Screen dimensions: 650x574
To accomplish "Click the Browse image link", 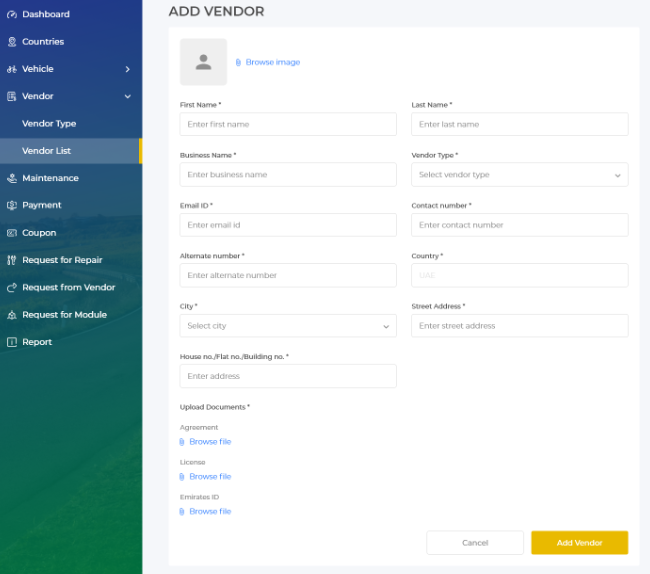I will 273,63.
